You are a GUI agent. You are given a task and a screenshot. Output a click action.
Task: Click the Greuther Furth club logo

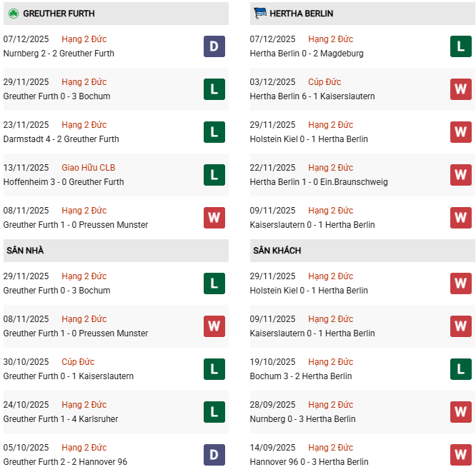click(13, 14)
